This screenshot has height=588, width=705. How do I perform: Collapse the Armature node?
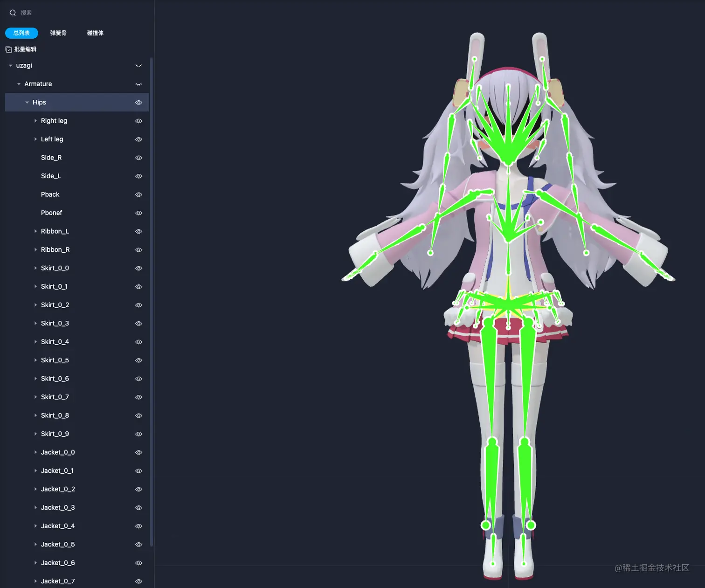click(19, 84)
